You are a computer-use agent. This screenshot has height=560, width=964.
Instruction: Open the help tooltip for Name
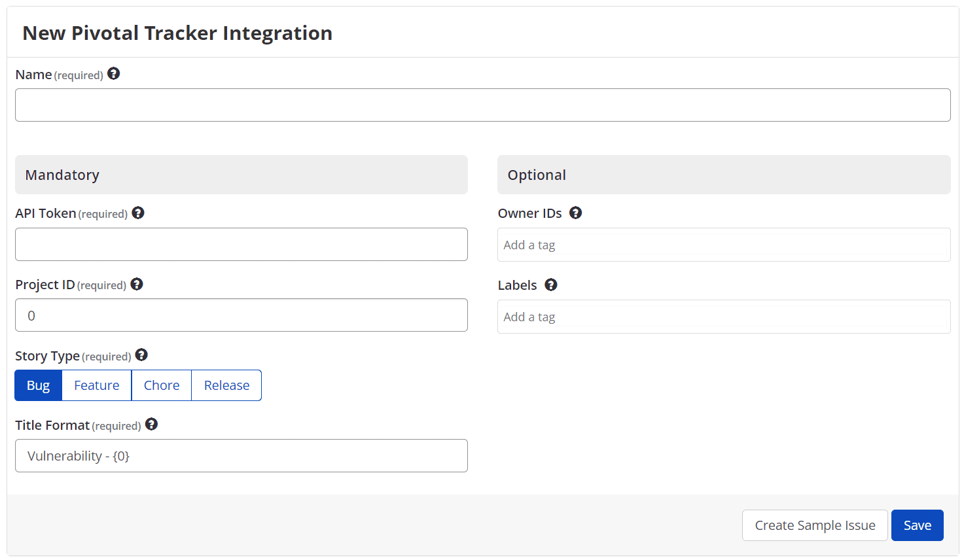click(x=114, y=74)
